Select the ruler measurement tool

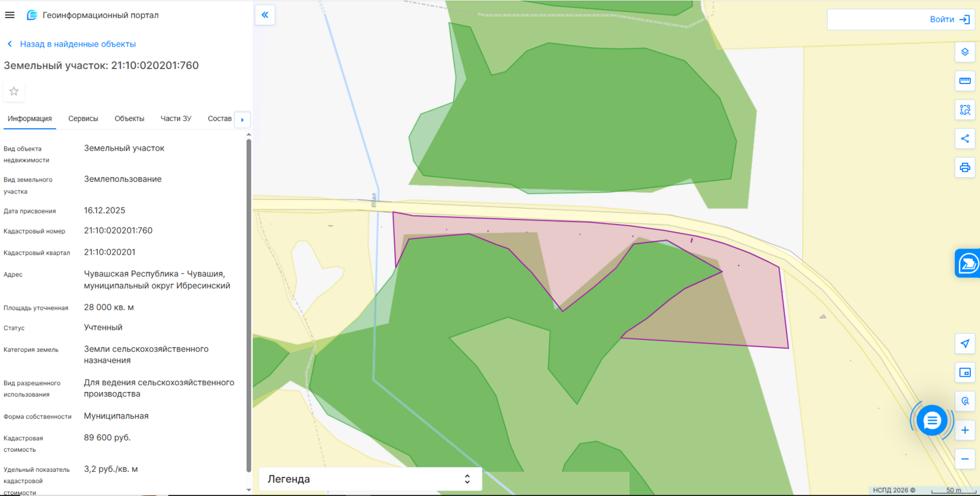point(965,81)
